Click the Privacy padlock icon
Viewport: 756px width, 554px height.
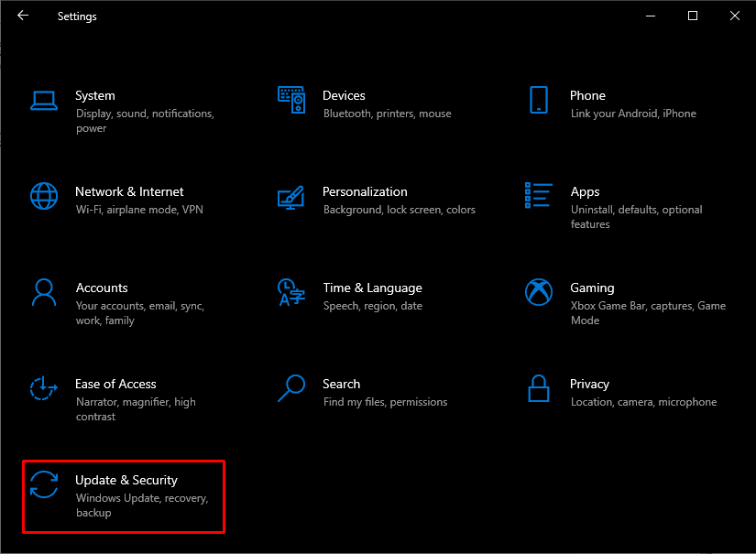539,389
